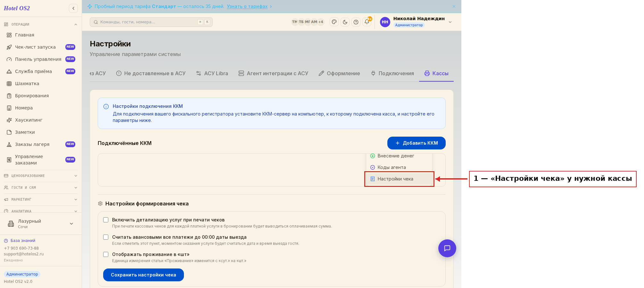Select Настройки чека menu item

pos(399,179)
